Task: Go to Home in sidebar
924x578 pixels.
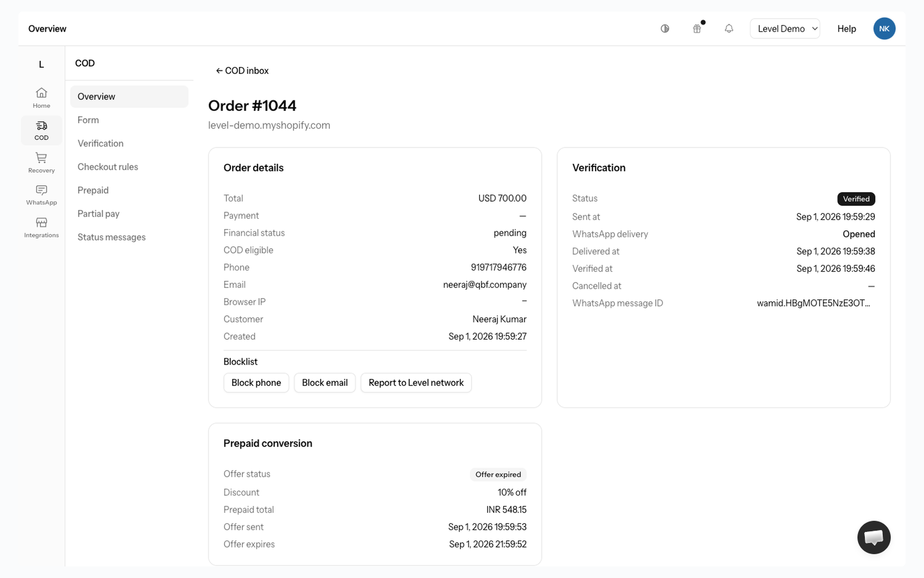Action: (x=41, y=98)
